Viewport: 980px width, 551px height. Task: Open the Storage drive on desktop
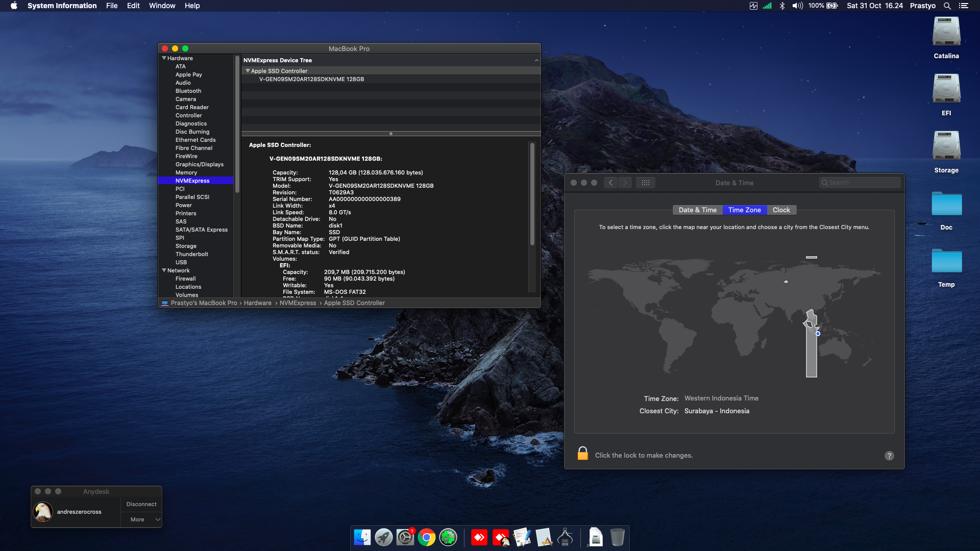click(x=946, y=146)
